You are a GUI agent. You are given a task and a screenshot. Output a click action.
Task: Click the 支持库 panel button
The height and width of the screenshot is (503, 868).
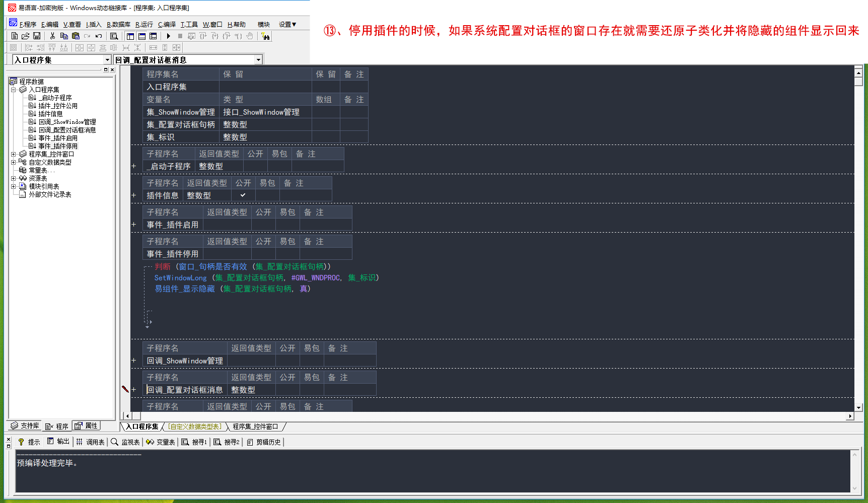tap(25, 426)
